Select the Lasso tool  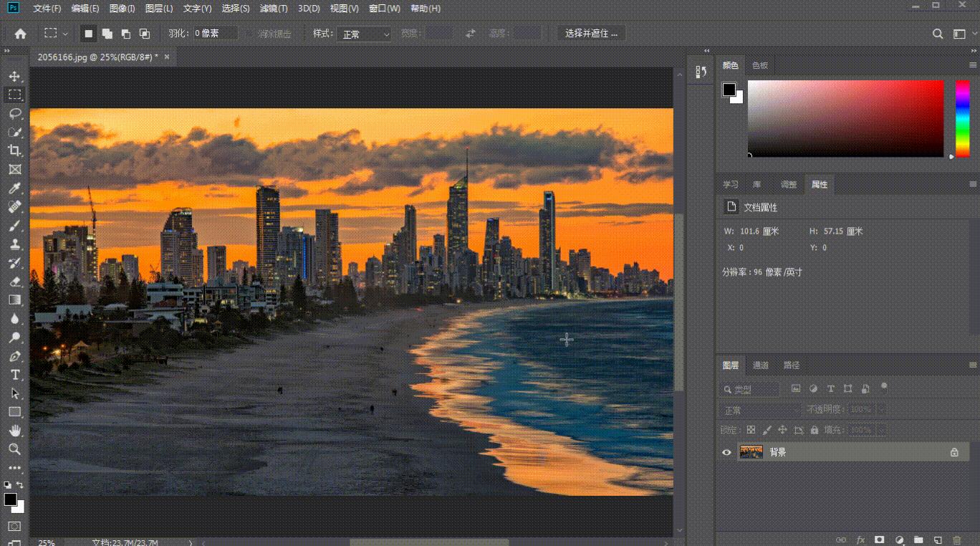[14, 113]
